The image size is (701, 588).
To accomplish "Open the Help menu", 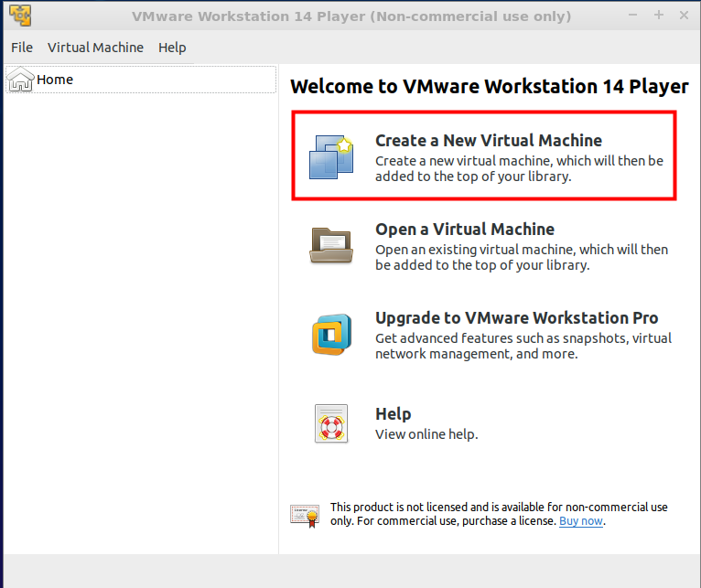I will [x=172, y=48].
